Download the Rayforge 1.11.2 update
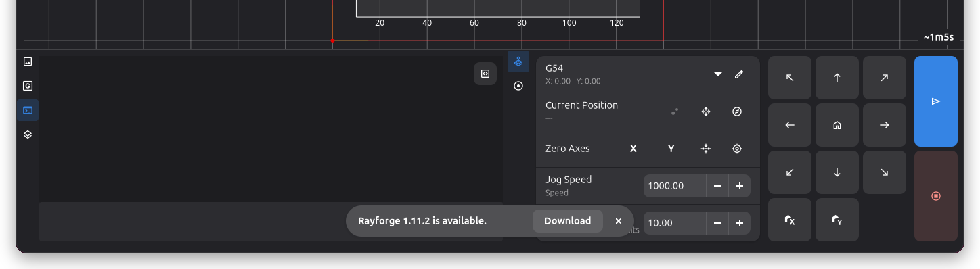Screen dimensions: 980x269 [x=567, y=221]
